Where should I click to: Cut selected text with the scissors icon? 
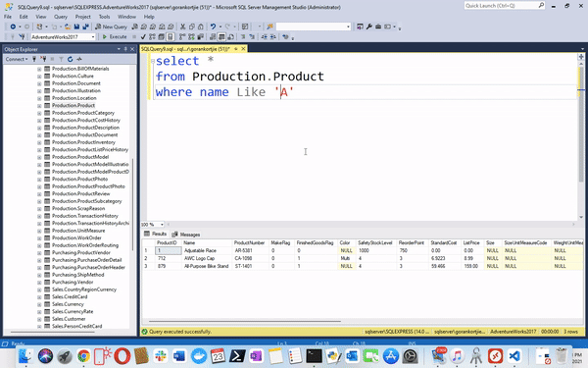point(182,26)
